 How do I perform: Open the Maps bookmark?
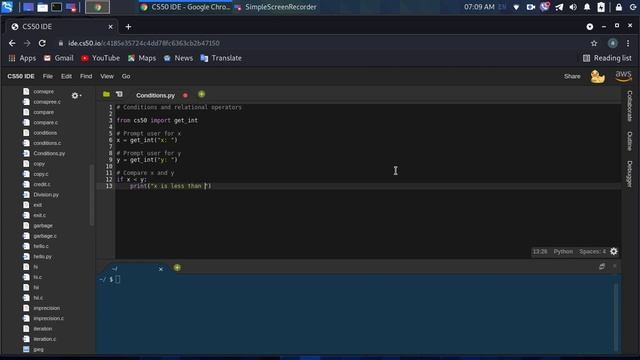[142, 58]
